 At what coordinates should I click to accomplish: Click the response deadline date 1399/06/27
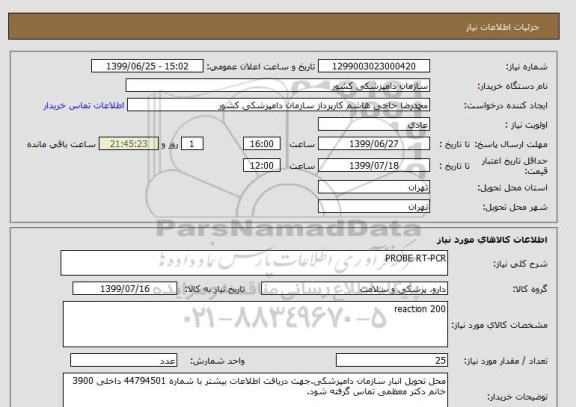coord(374,144)
